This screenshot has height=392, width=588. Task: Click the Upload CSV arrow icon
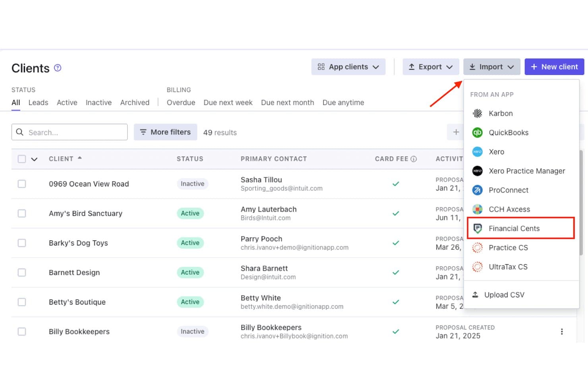[475, 295]
